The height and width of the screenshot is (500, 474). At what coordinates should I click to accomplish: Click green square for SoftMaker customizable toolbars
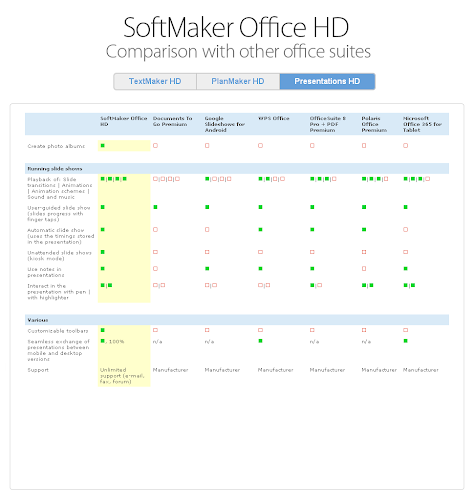click(103, 330)
